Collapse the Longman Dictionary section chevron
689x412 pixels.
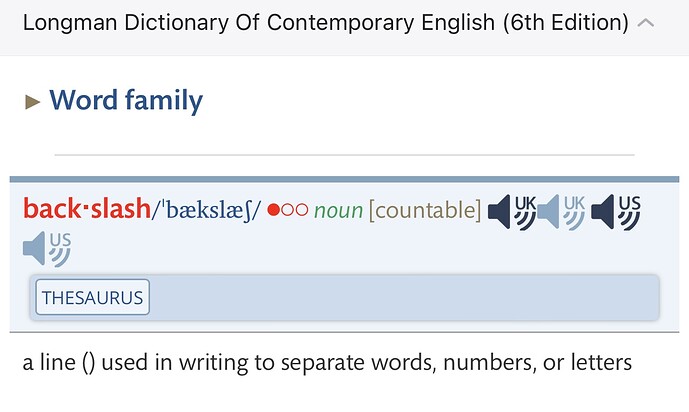(x=646, y=22)
